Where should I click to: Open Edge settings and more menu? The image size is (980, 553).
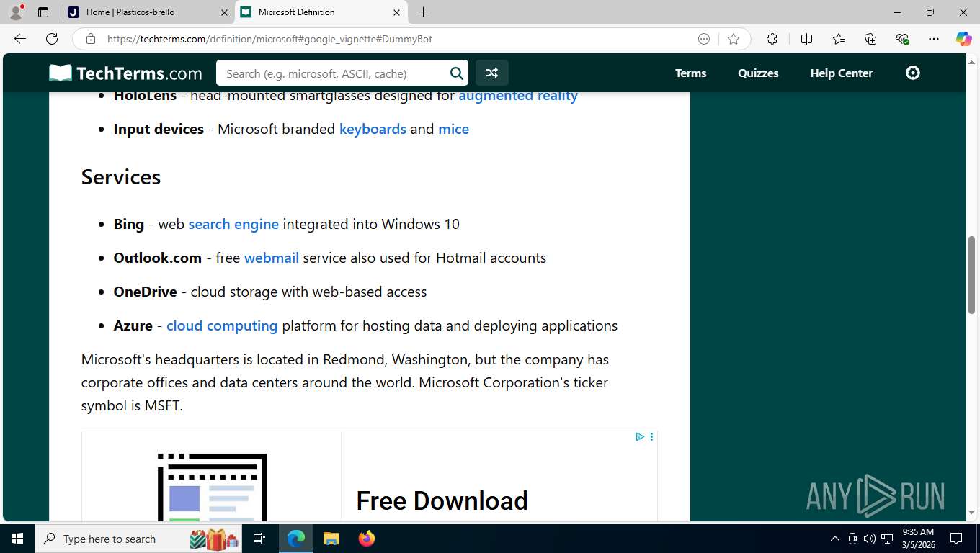point(934,39)
